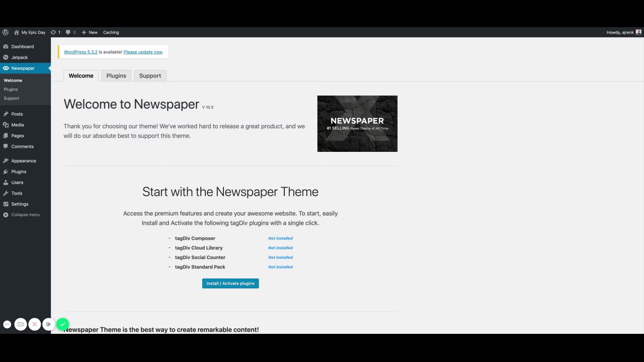The height and width of the screenshot is (362, 644).
Task: Click the Jetpack lightning icon
Action: tap(6, 57)
